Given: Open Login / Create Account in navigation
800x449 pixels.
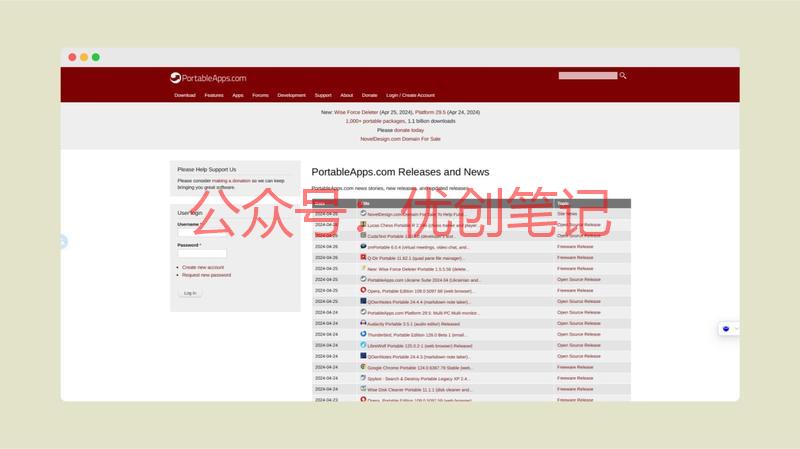Looking at the screenshot, I should coord(410,95).
